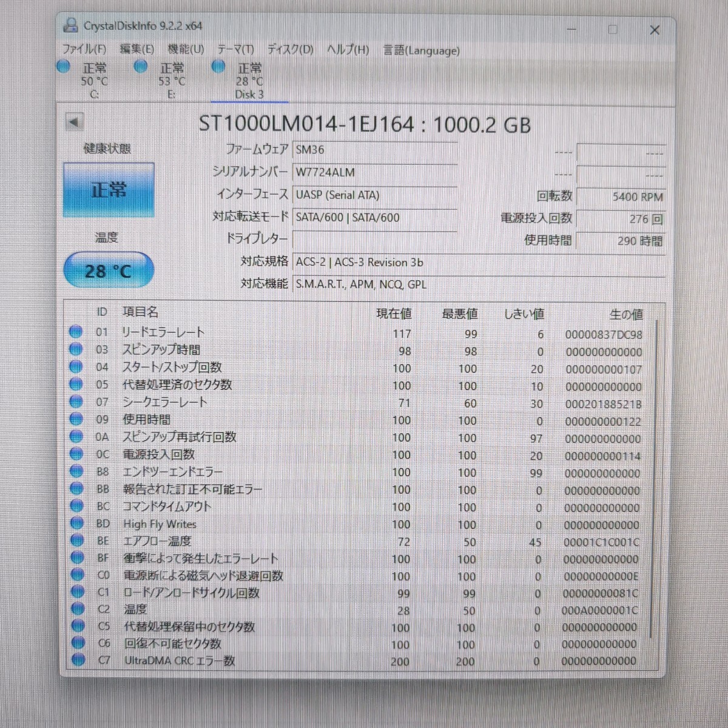Click the power on hours field 290 時間
This screenshot has width=728, height=728.
620,241
